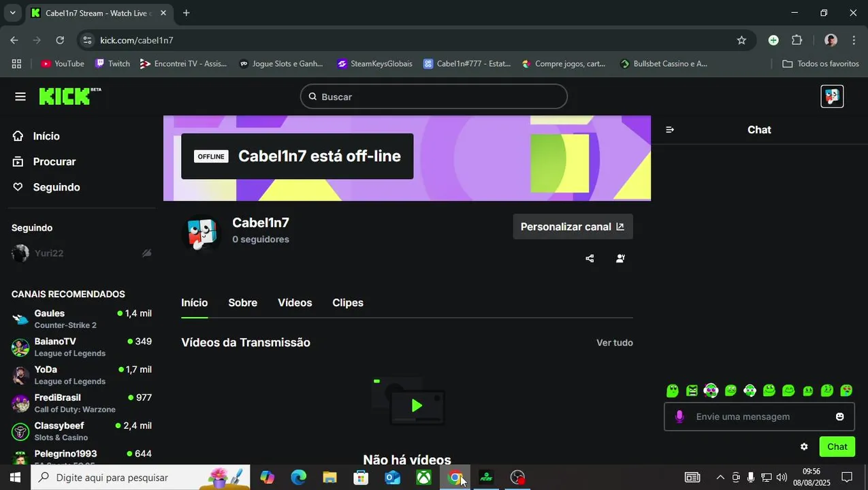The height and width of the screenshot is (490, 868).
Task: Click the user-check icon under Personalizar canal
Action: 620,259
